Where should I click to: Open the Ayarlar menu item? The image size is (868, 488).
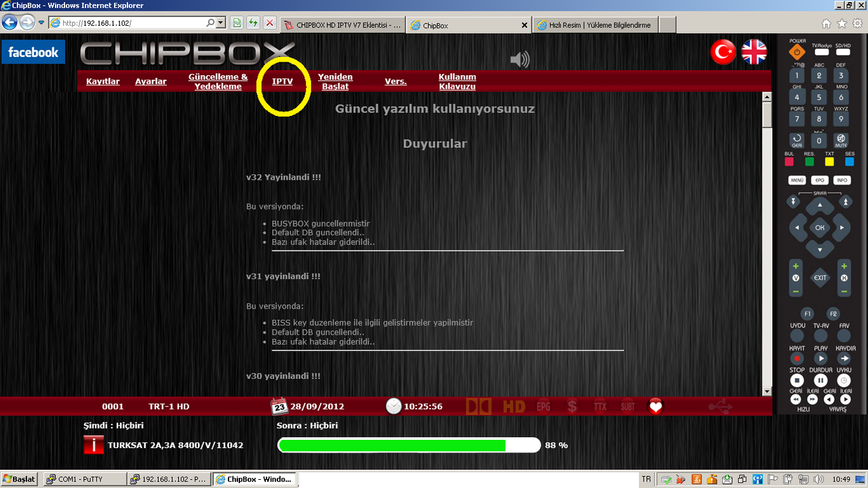coord(151,81)
